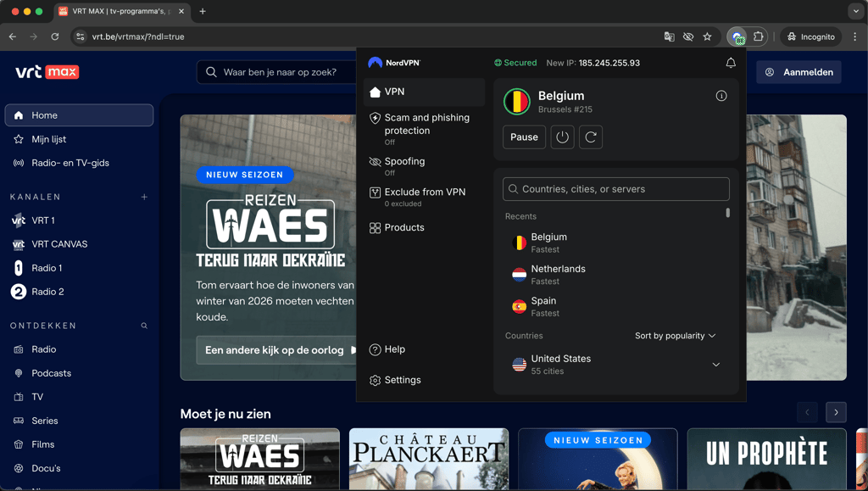The width and height of the screenshot is (868, 491).
Task: Open the NordVPN extension icon in toolbar
Action: click(x=737, y=37)
